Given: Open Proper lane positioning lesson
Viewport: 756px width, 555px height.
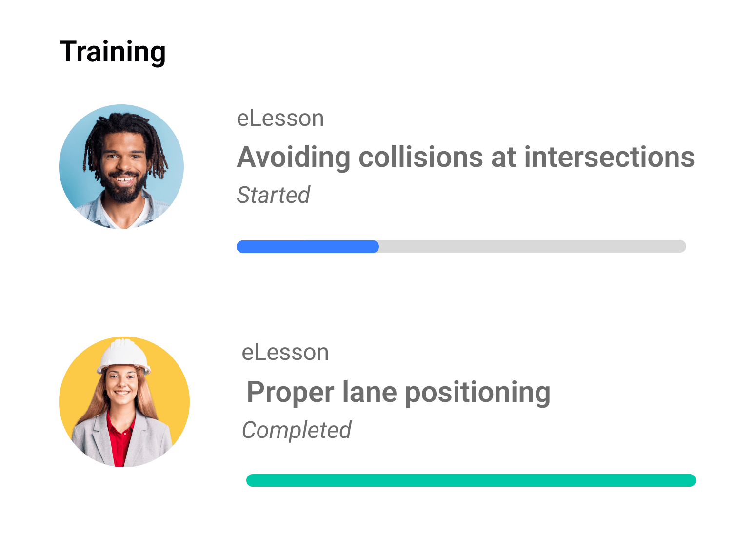Looking at the screenshot, I should pos(398,392).
